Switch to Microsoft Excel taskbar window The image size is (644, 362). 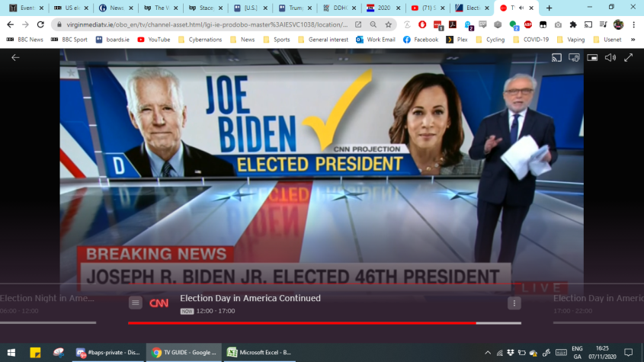260,353
